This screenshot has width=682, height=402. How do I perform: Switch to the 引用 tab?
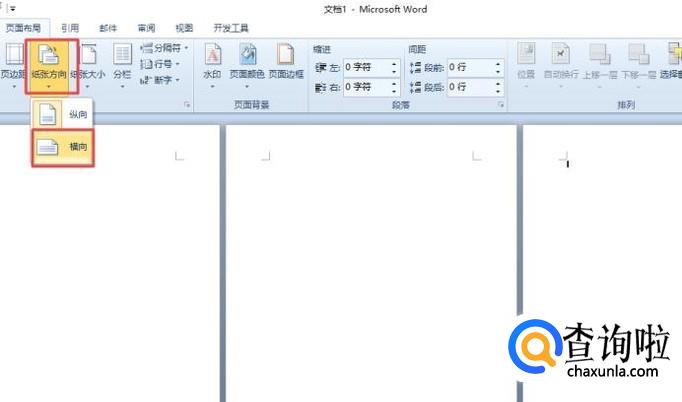tap(70, 28)
